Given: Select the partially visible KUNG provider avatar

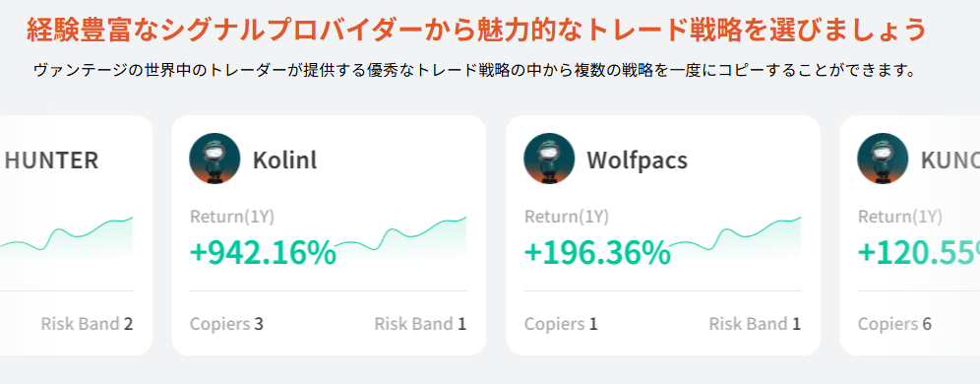Looking at the screenshot, I should (x=883, y=159).
